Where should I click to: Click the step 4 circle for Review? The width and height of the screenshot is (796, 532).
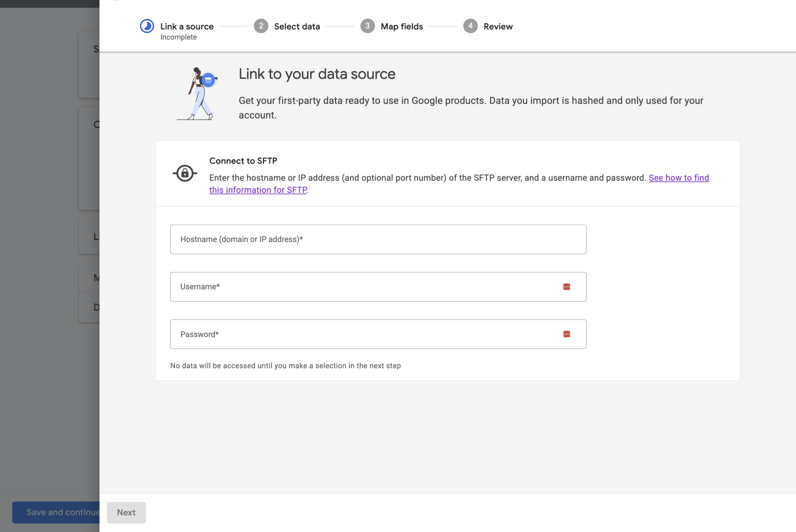[x=470, y=26]
